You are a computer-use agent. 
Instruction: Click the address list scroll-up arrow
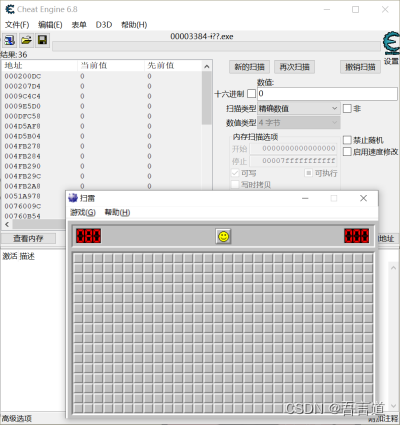click(207, 66)
